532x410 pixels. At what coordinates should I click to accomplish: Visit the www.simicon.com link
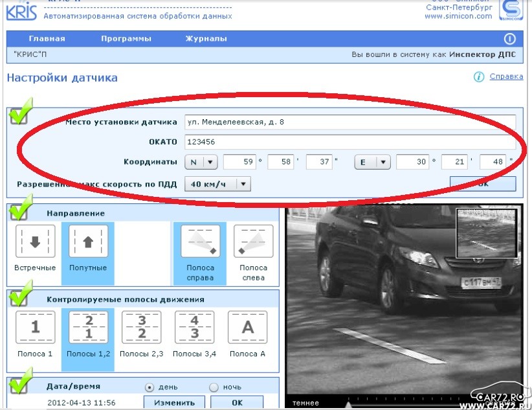click(x=458, y=16)
